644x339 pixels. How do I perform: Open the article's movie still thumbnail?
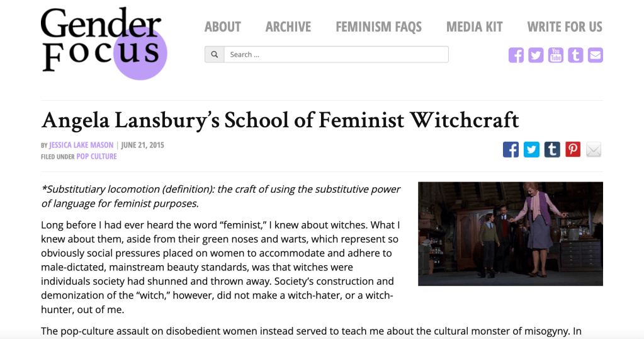(511, 234)
